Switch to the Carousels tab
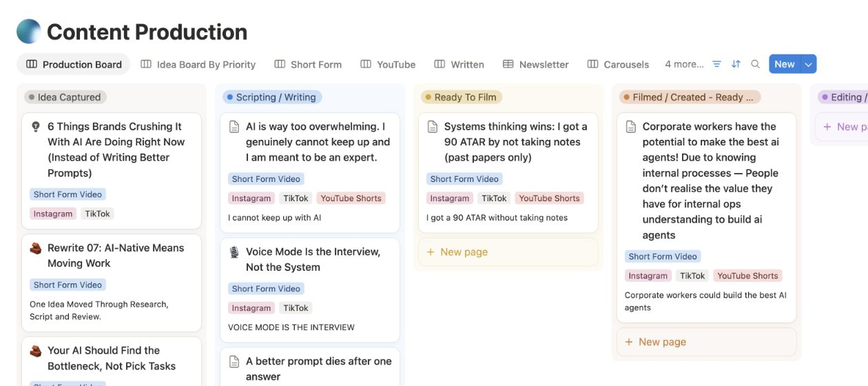Screen dimensions: 868x386 [x=619, y=64]
